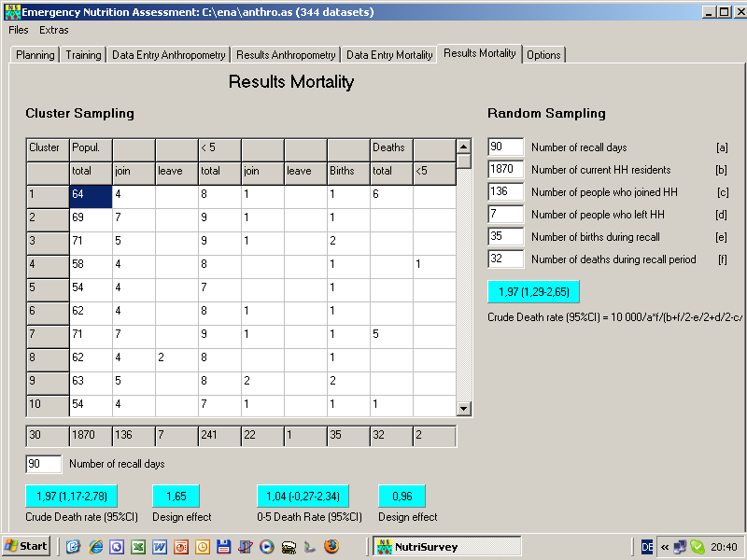747x560 pixels.
Task: Go to the Options tab
Action: [x=543, y=55]
